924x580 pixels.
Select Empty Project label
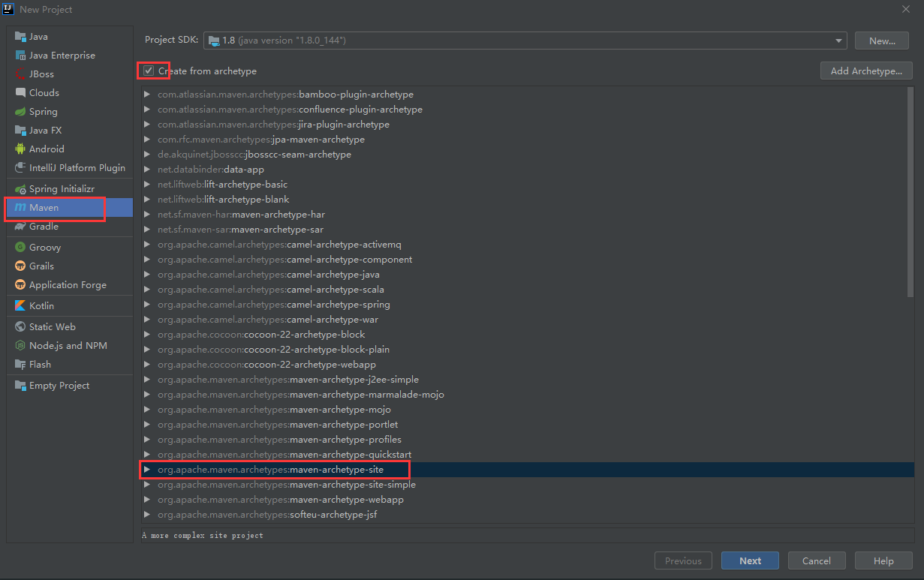[59, 386]
